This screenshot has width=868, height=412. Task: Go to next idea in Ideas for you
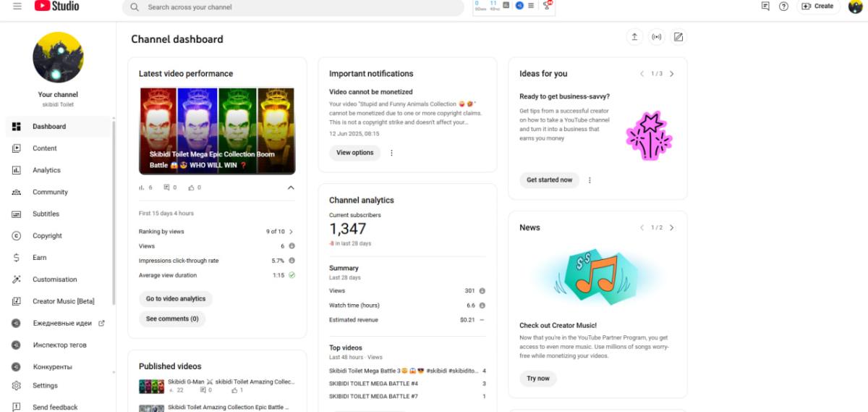pyautogui.click(x=671, y=74)
